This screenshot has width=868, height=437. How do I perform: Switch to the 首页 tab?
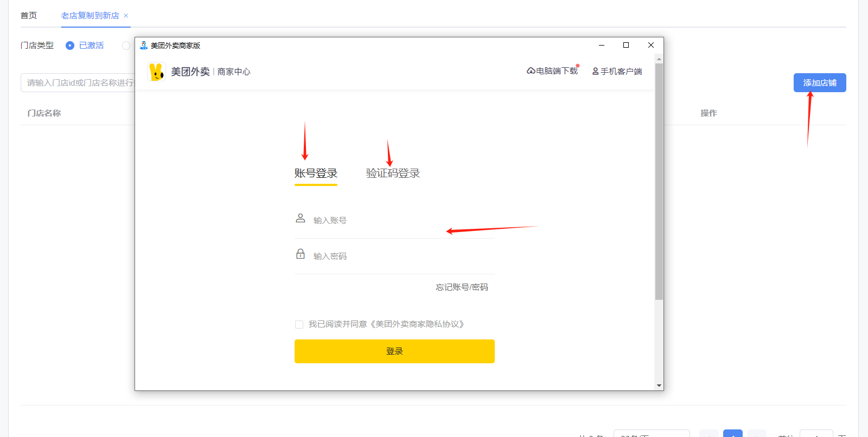(x=29, y=16)
